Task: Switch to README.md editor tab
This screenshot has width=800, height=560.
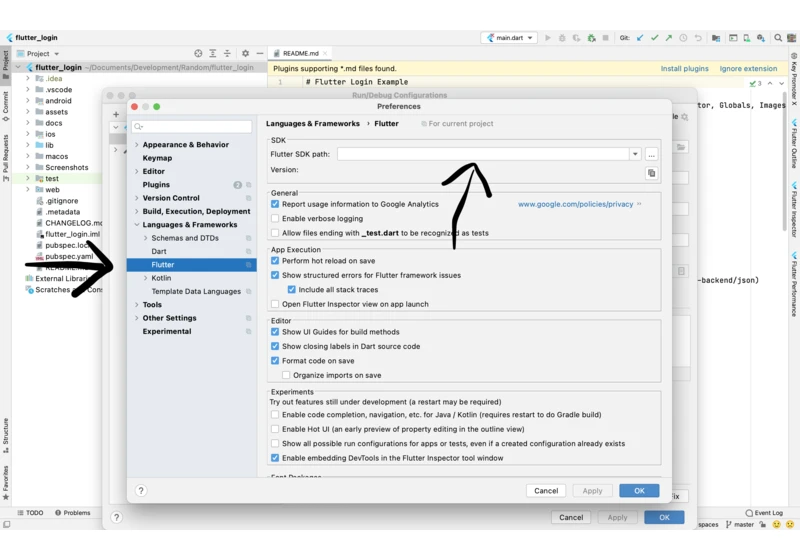Action: (x=300, y=53)
